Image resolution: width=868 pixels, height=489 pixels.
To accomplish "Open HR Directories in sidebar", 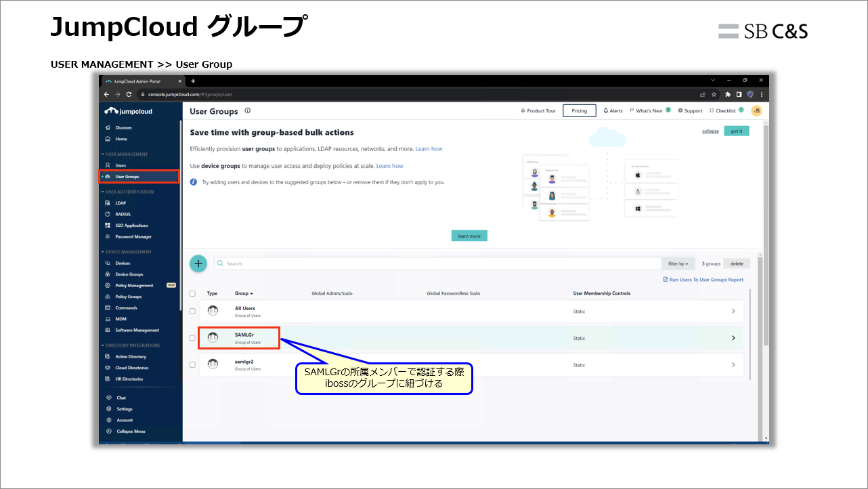I will (129, 379).
